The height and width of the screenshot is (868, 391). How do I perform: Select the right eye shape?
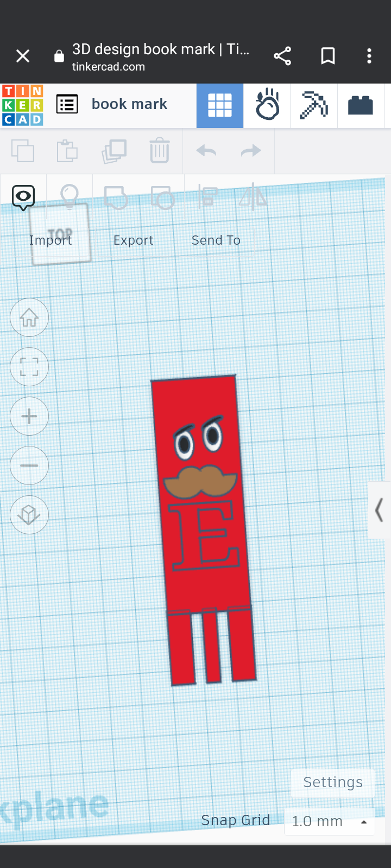tap(212, 434)
